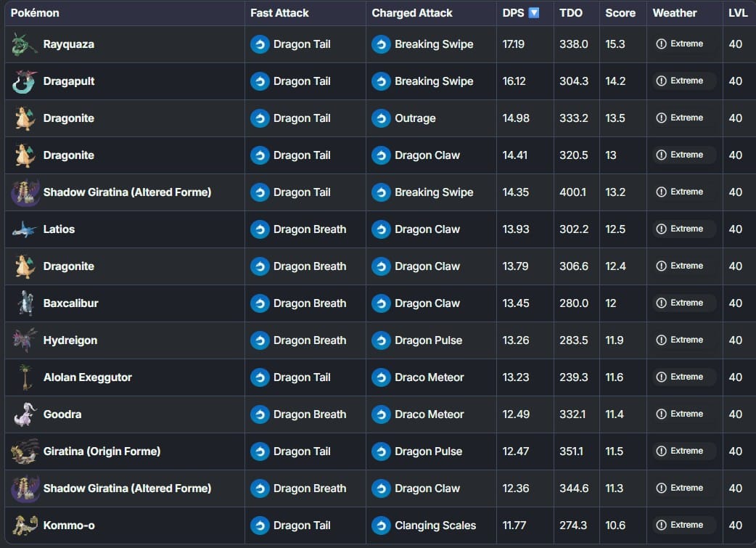Viewport: 756px width, 548px height.
Task: Open the Alolan Exeggutor name link
Action: click(x=87, y=377)
